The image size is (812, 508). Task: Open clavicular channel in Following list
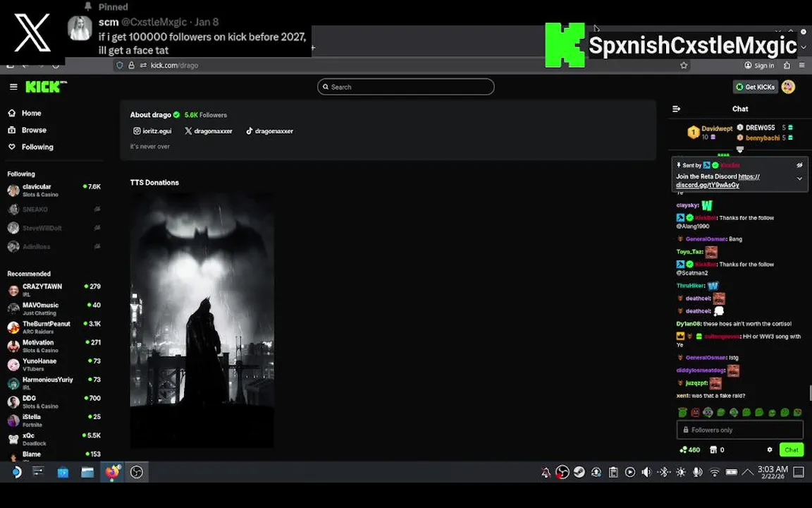54,190
